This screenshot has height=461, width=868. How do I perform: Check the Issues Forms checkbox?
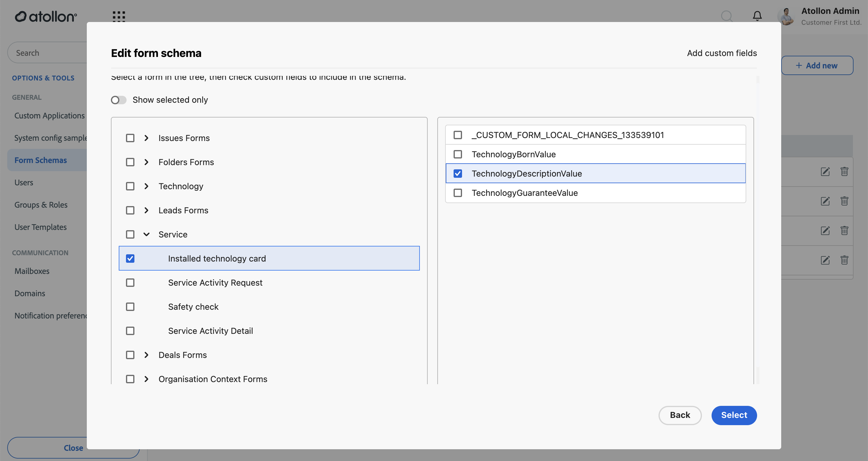click(x=130, y=138)
